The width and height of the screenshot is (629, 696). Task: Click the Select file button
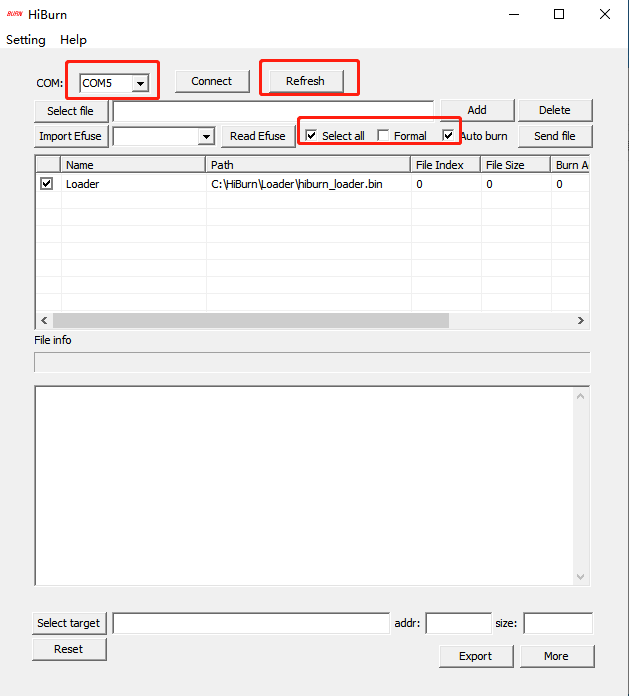click(x=71, y=111)
